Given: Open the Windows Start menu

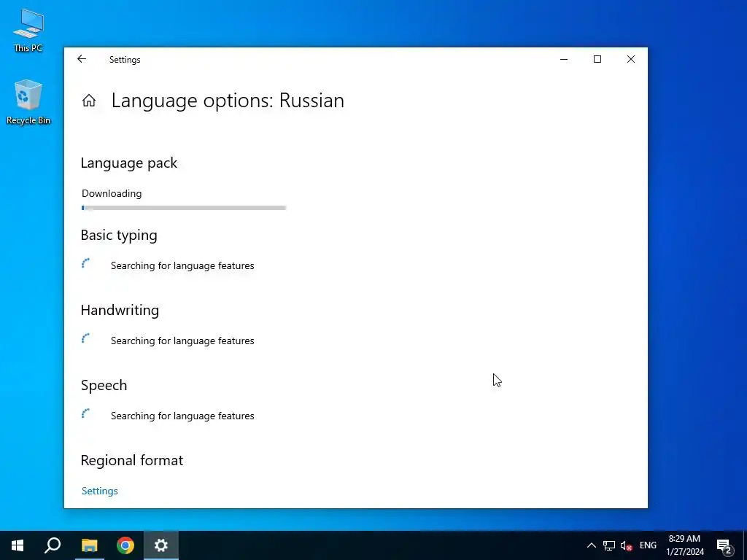Looking at the screenshot, I should click(18, 545).
